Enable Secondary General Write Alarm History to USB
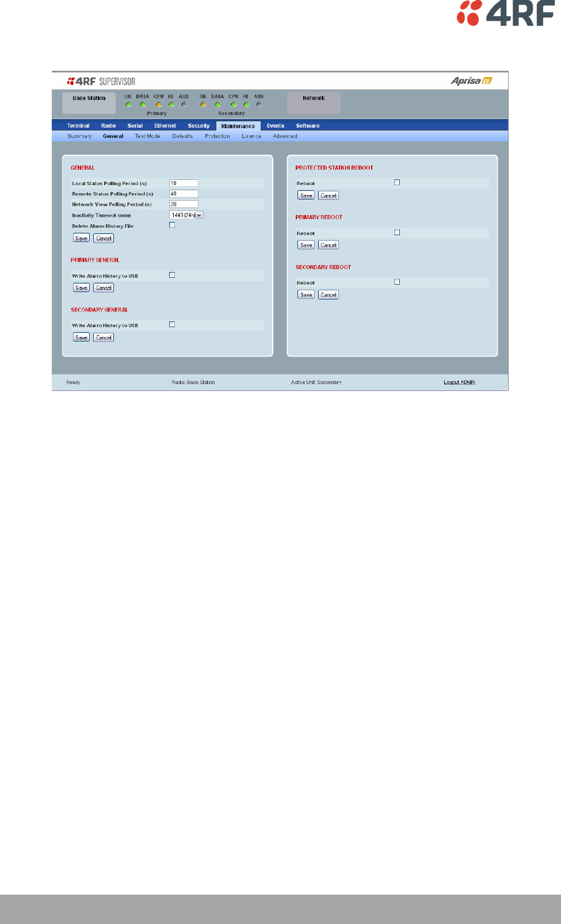Screen dimensions: 561x924 (x=172, y=324)
